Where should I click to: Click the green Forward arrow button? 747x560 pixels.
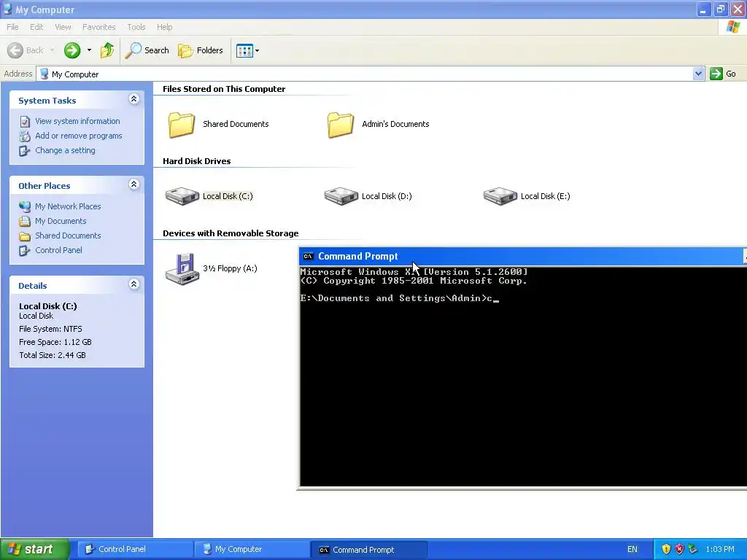tap(72, 50)
